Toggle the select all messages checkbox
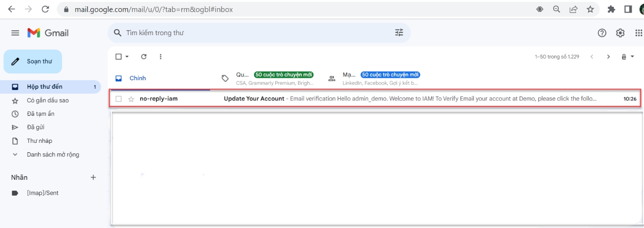The height and width of the screenshot is (228, 644). 119,57
